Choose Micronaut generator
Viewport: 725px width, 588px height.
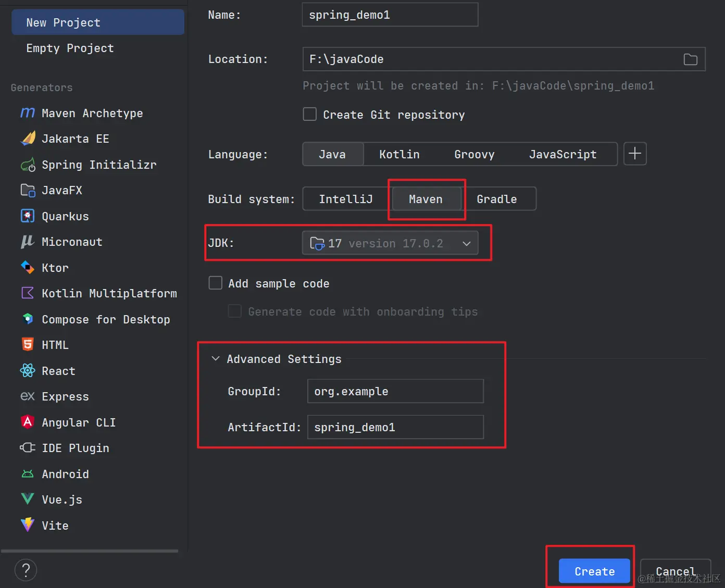pyautogui.click(x=72, y=242)
